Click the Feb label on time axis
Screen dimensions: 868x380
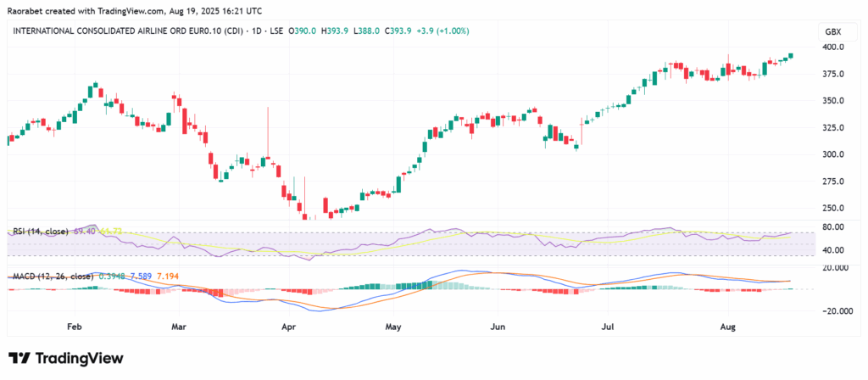tap(73, 325)
